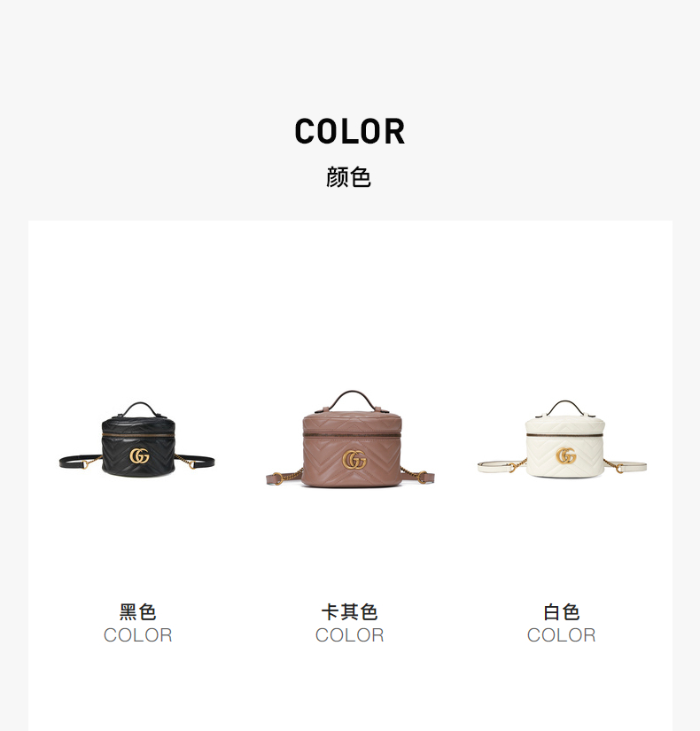Click the white bag's right strap
The width and height of the screenshot is (700, 731).
tap(626, 465)
